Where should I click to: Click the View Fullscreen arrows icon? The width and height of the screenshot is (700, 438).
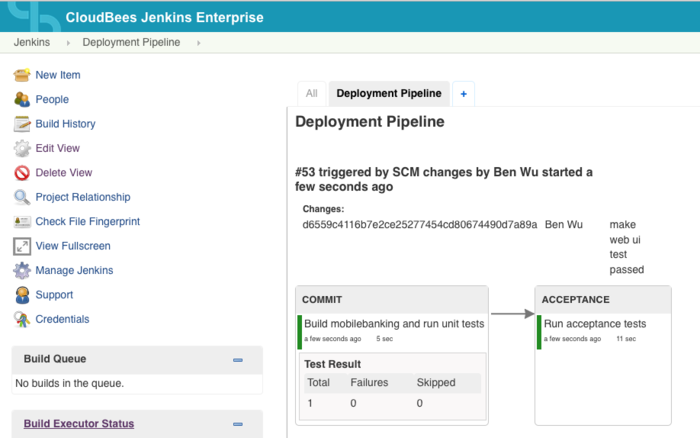[x=21, y=246]
